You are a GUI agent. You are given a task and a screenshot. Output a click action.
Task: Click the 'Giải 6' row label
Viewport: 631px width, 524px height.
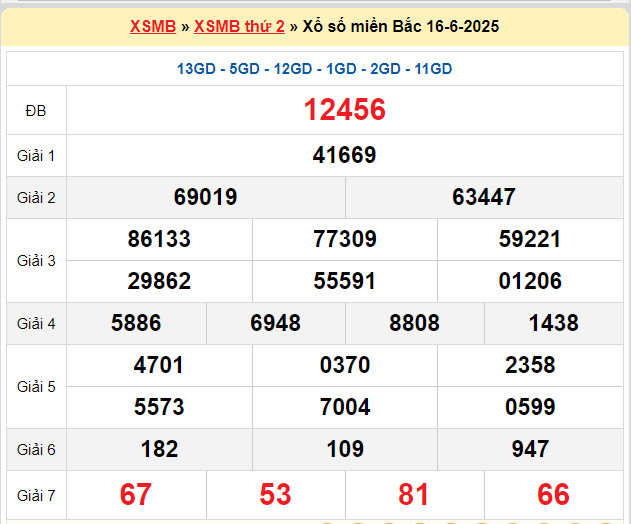point(36,450)
